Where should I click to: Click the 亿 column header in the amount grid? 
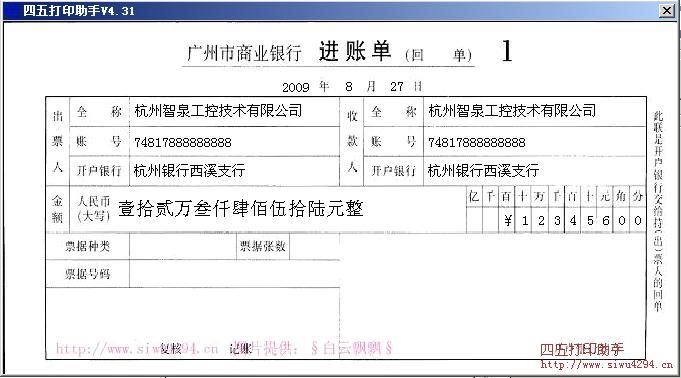coord(474,196)
